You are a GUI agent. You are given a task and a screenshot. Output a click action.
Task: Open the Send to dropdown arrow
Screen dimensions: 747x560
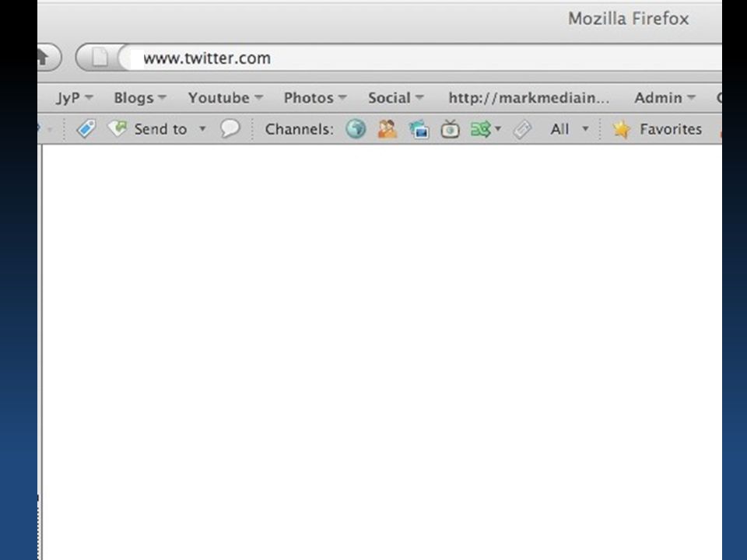coord(202,128)
